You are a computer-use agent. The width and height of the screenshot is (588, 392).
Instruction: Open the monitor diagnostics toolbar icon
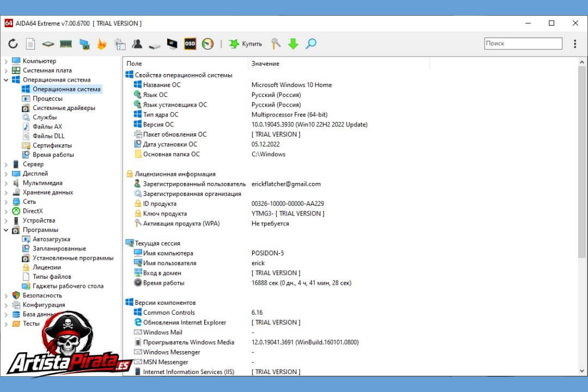tap(172, 44)
